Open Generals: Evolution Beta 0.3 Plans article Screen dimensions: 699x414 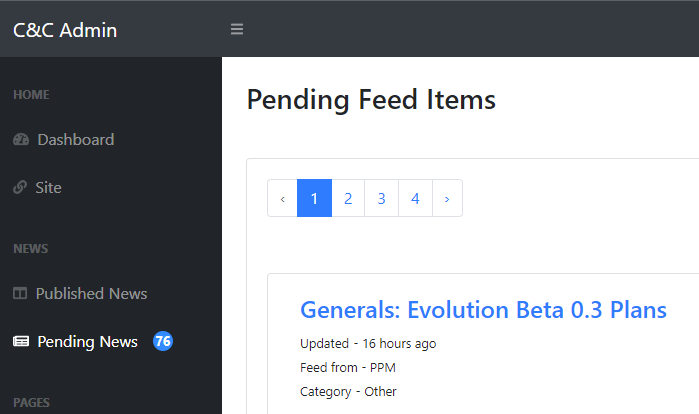click(x=483, y=310)
